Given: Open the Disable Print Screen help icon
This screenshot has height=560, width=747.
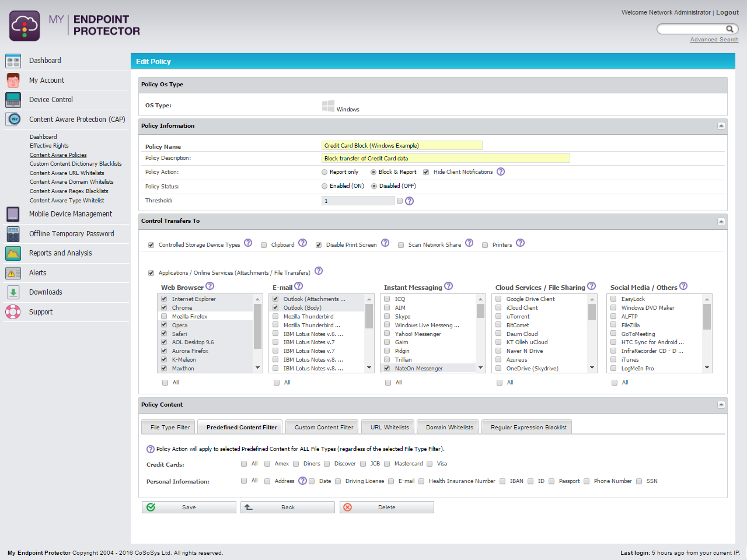Looking at the screenshot, I should pyautogui.click(x=385, y=243).
